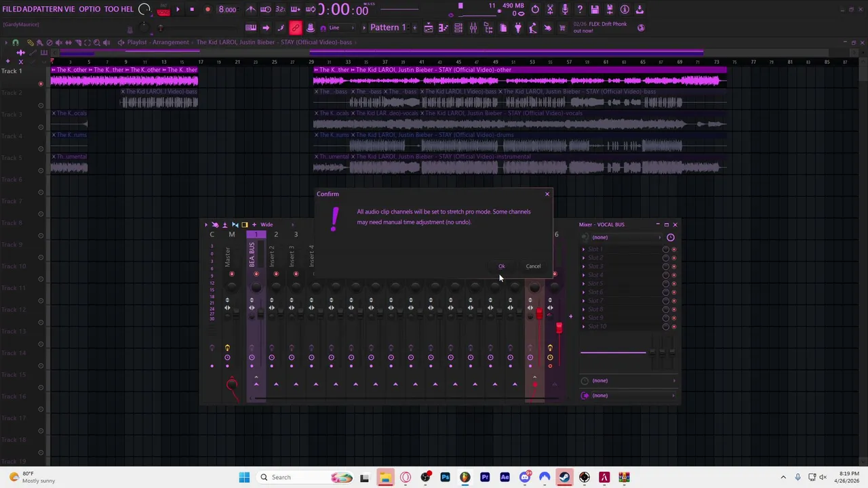Open the VIEW menu
Viewport: 868px width, 488px height.
70,9
